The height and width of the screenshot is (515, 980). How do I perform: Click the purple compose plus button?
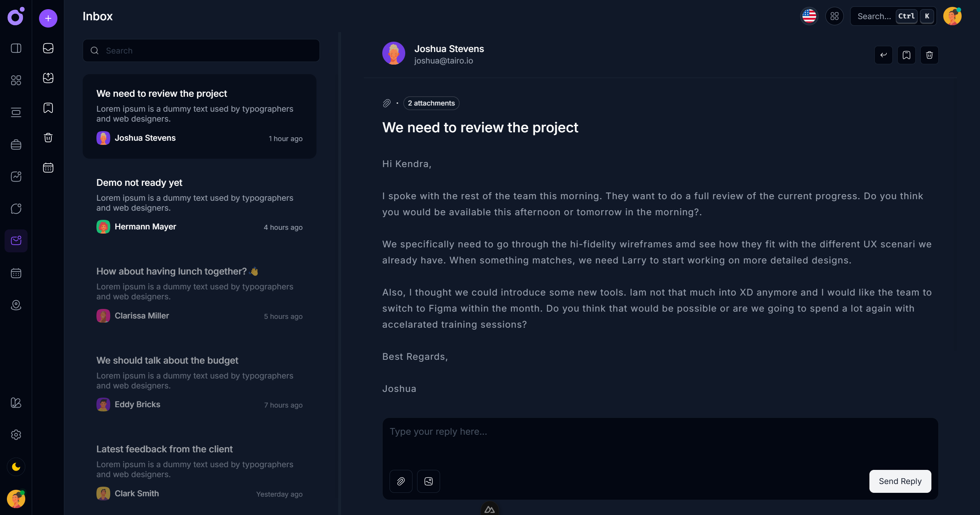[48, 18]
